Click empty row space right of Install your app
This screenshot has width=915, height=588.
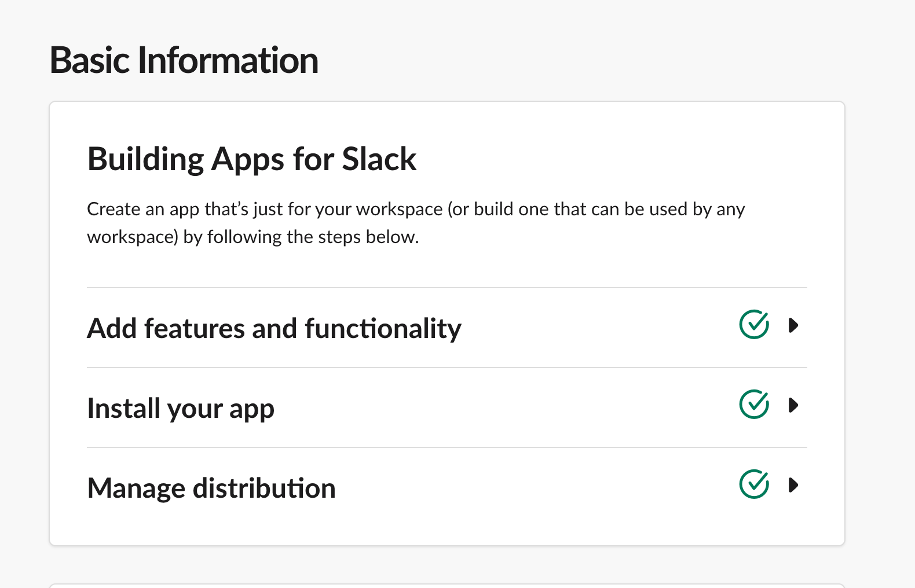(504, 408)
